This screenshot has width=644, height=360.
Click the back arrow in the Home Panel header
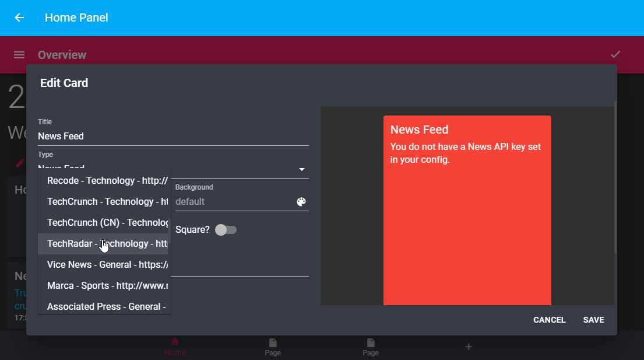[19, 18]
